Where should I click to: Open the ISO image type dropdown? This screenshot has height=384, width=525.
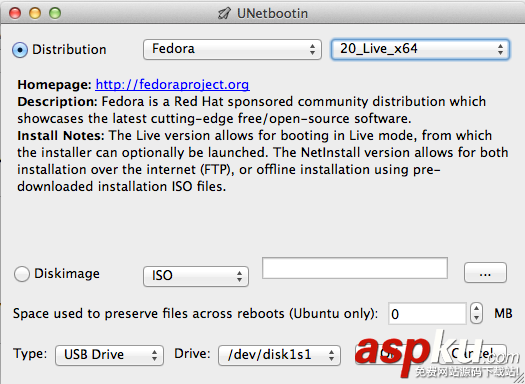196,276
